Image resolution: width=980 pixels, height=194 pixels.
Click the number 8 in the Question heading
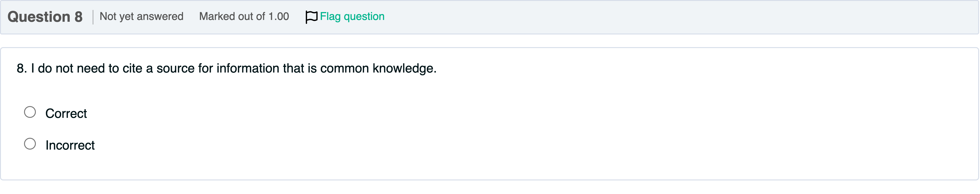(x=78, y=17)
